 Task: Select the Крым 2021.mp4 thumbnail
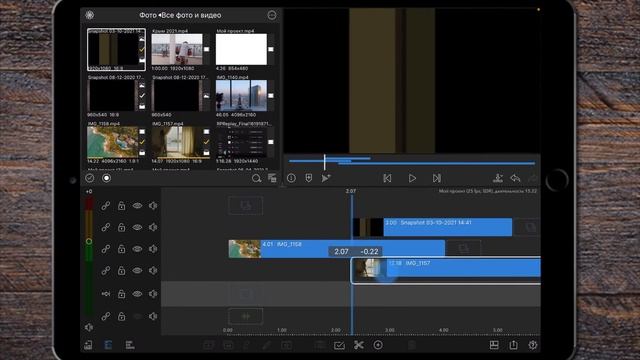[x=177, y=49]
